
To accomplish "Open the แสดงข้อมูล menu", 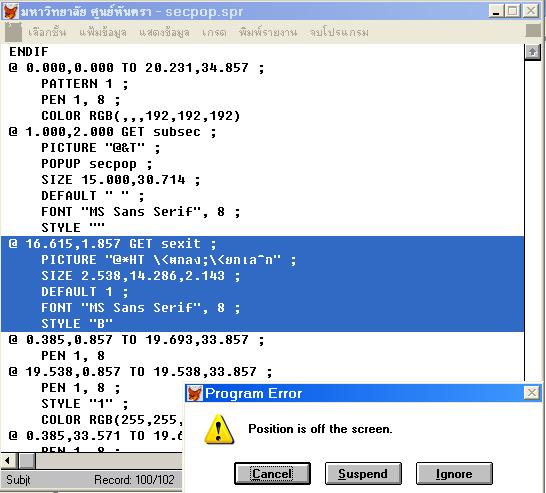I will (164, 32).
